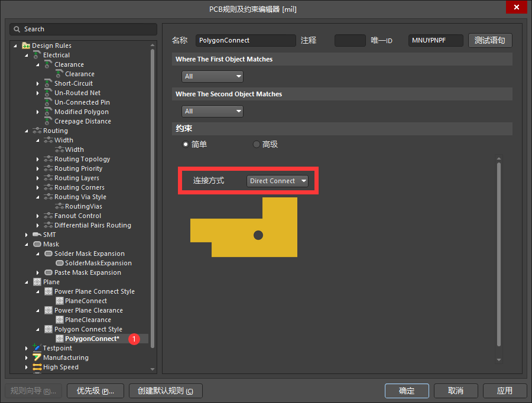The height and width of the screenshot is (403, 532).
Task: Click the Short-Circuit rule icon
Action: point(48,83)
